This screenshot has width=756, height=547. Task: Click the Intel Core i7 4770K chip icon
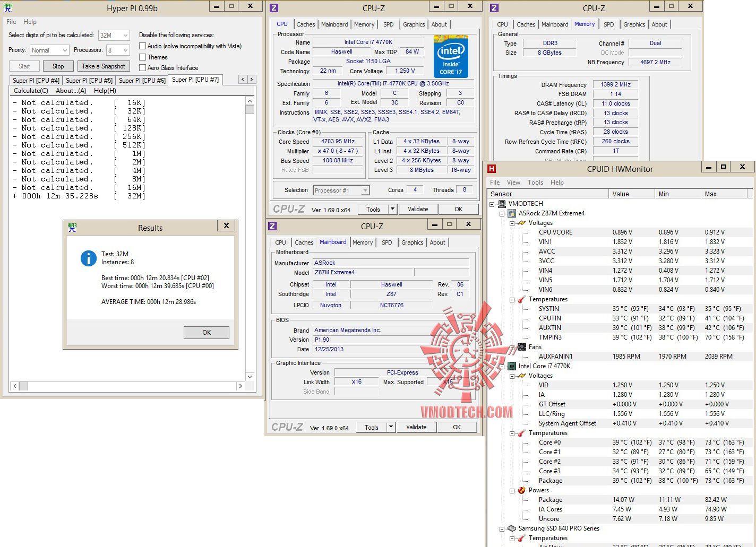[512, 366]
